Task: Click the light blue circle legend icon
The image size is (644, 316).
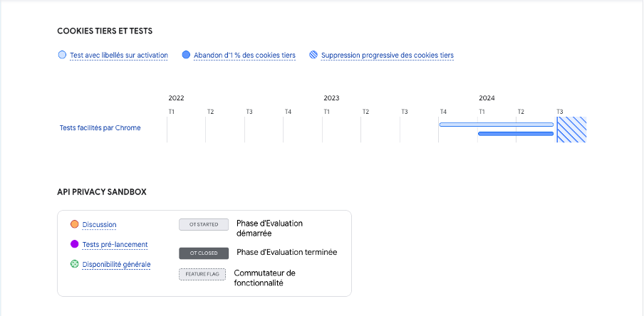Action: (62, 55)
